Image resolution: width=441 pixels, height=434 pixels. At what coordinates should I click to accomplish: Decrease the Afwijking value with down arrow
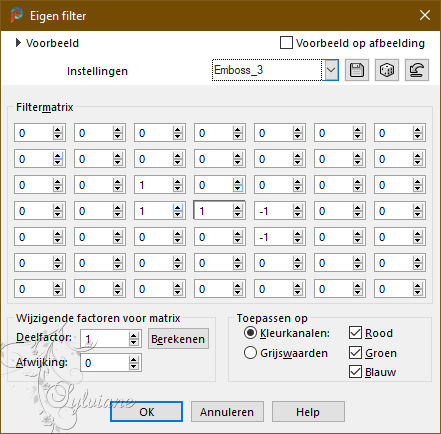click(133, 367)
